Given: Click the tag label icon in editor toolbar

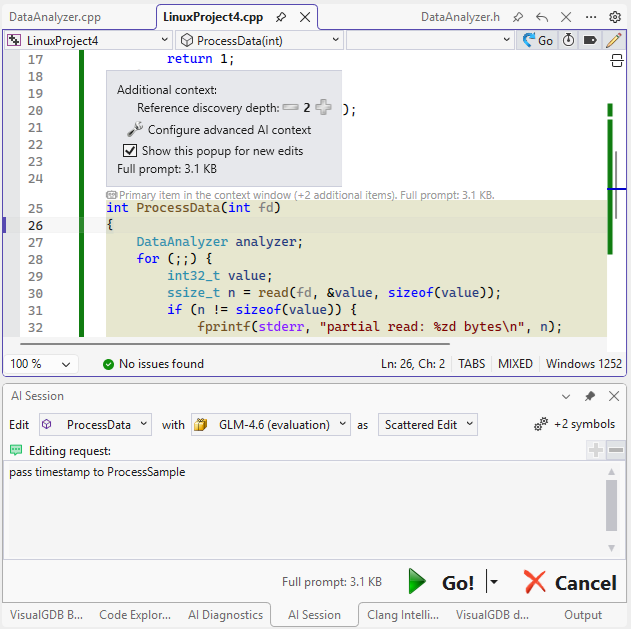Looking at the screenshot, I should [590, 40].
